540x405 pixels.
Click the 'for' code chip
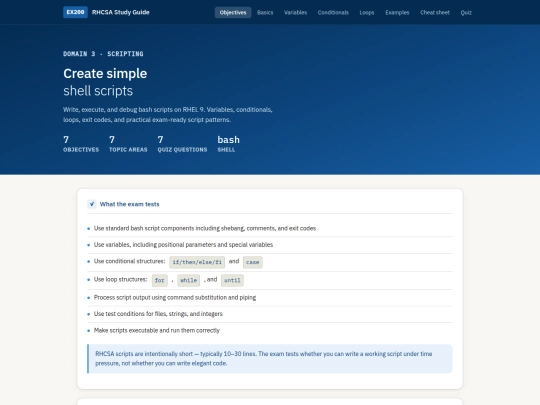click(x=159, y=280)
